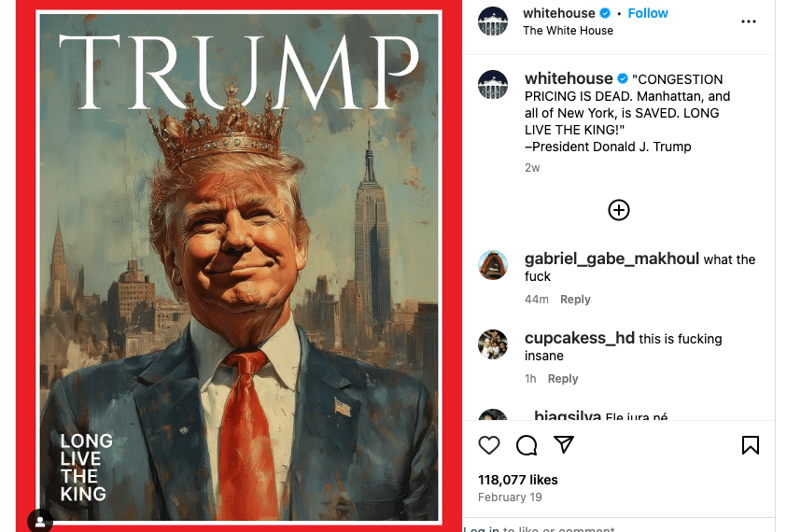Viewport: 787px width, 532px height.
Task: Open whitehouse profile picture in header
Action: pyautogui.click(x=493, y=21)
